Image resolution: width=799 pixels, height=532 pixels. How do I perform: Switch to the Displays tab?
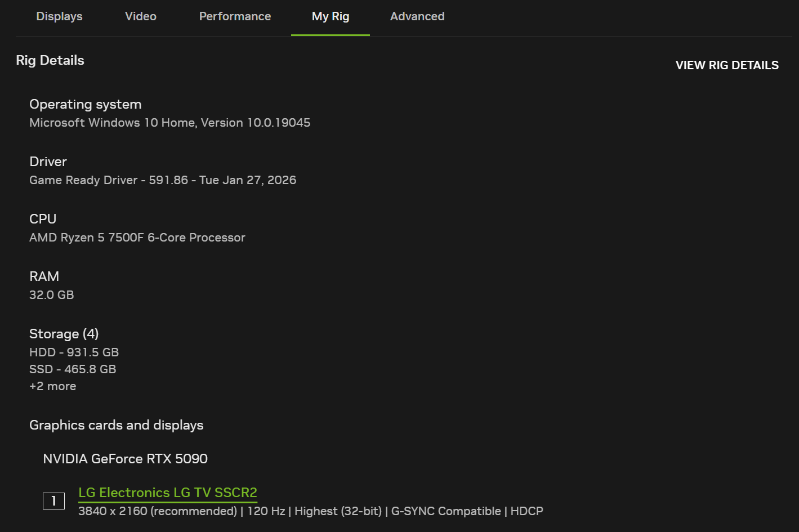[x=59, y=16]
